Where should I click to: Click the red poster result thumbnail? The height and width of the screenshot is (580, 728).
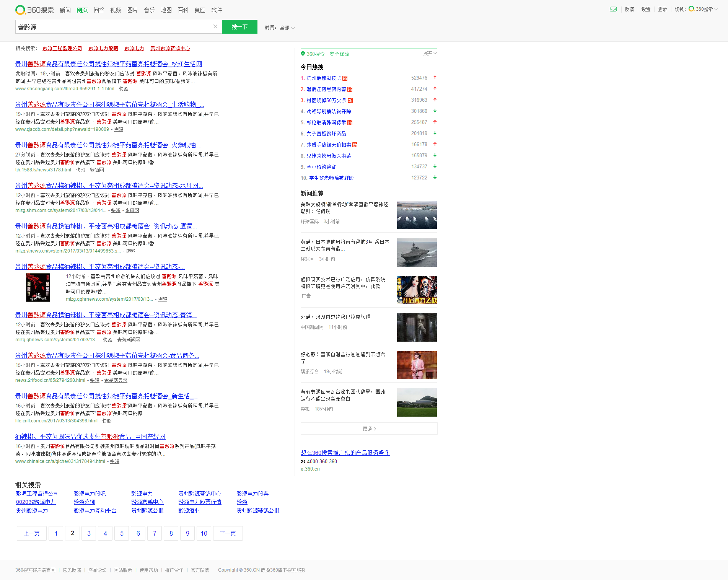[x=38, y=287]
